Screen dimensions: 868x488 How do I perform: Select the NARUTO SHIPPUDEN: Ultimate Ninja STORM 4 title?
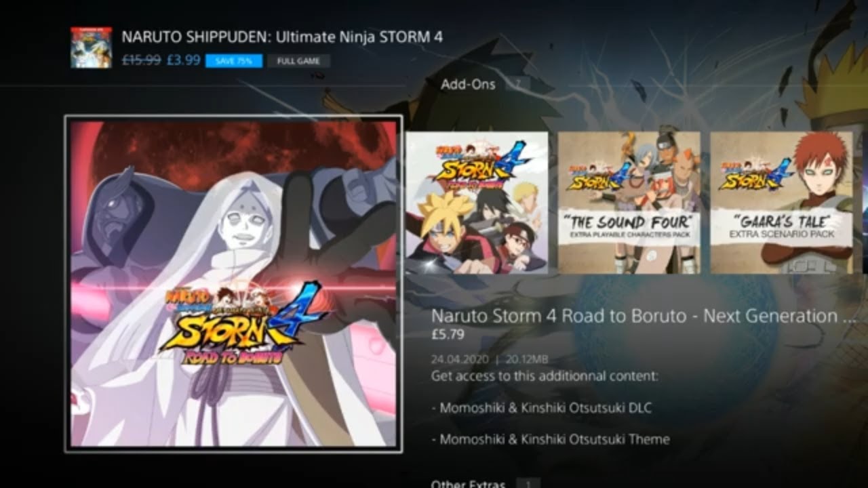pos(282,37)
